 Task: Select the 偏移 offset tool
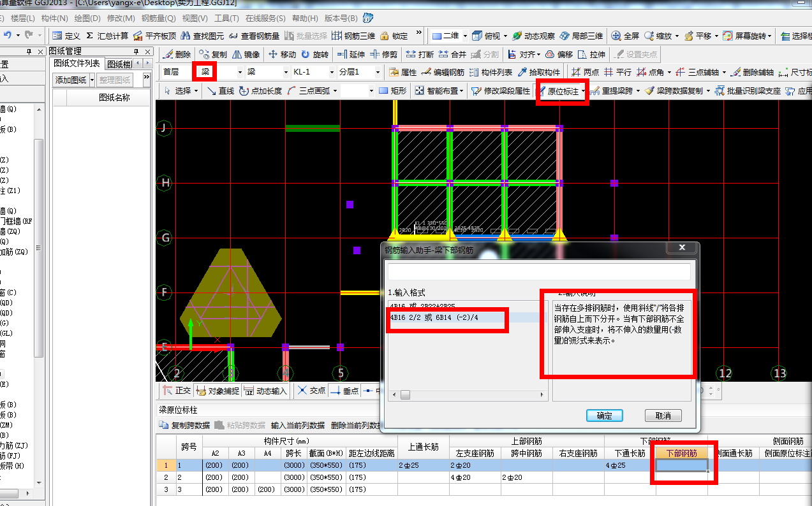tap(558, 54)
